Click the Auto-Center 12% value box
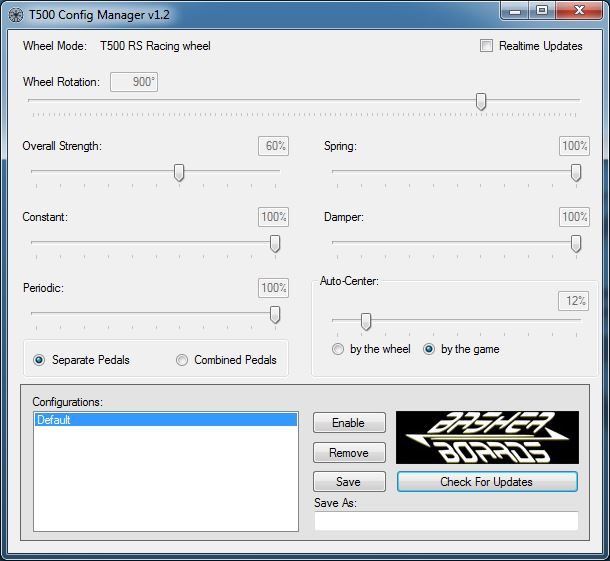 [x=573, y=301]
